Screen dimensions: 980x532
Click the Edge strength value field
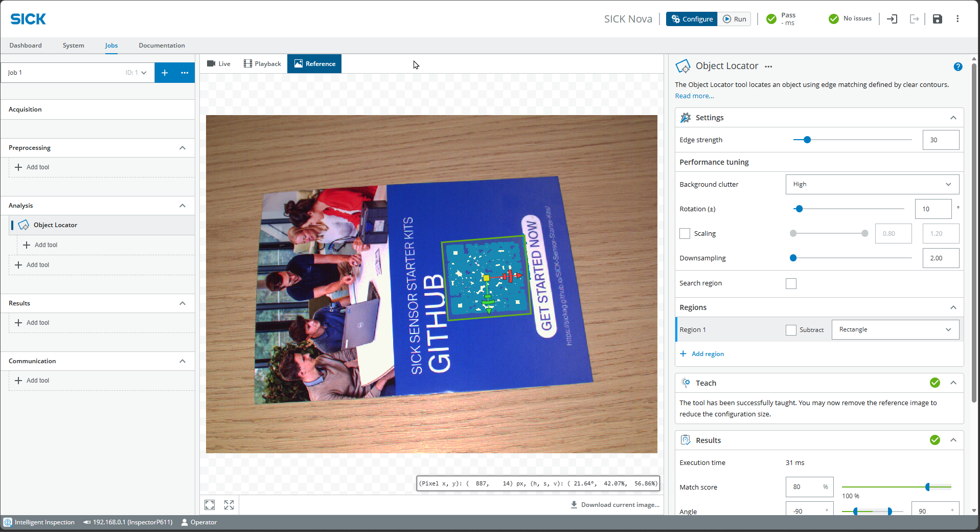[941, 140]
